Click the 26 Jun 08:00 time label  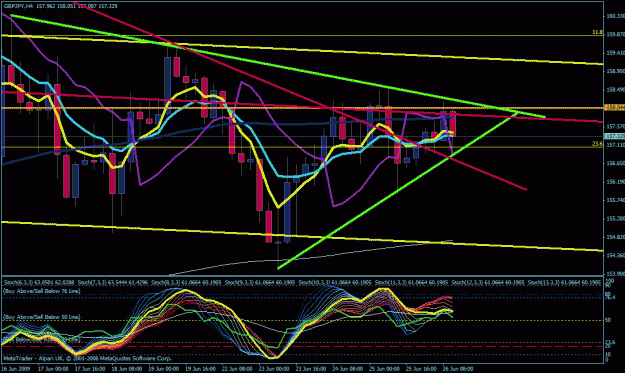(x=458, y=369)
